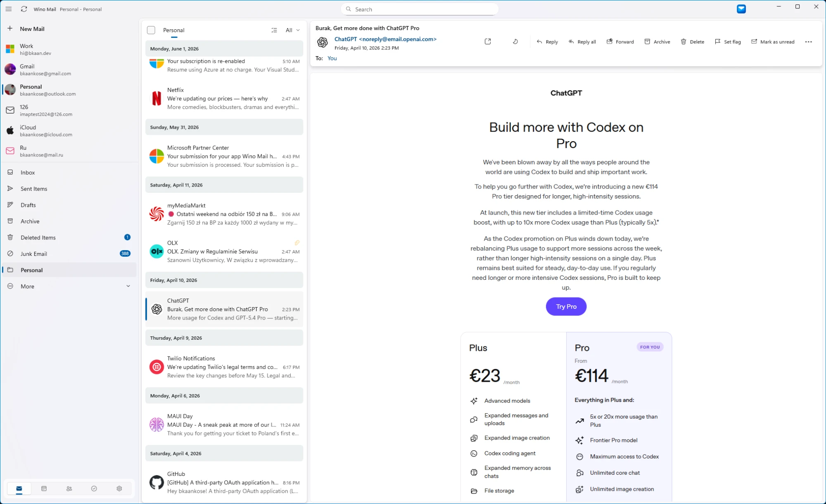The width and height of the screenshot is (826, 504).
Task: Check the select-all checkbox
Action: 151,30
